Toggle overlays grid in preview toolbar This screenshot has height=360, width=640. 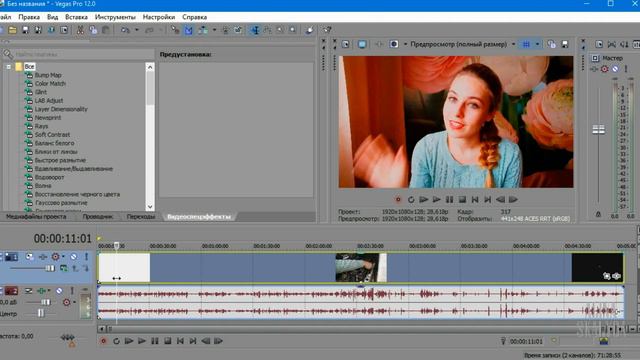click(526, 44)
